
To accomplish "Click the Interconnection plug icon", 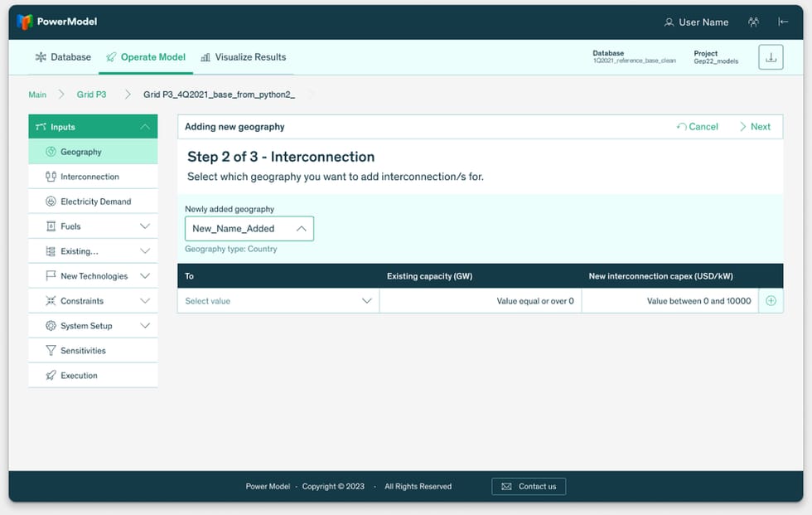I will click(51, 177).
